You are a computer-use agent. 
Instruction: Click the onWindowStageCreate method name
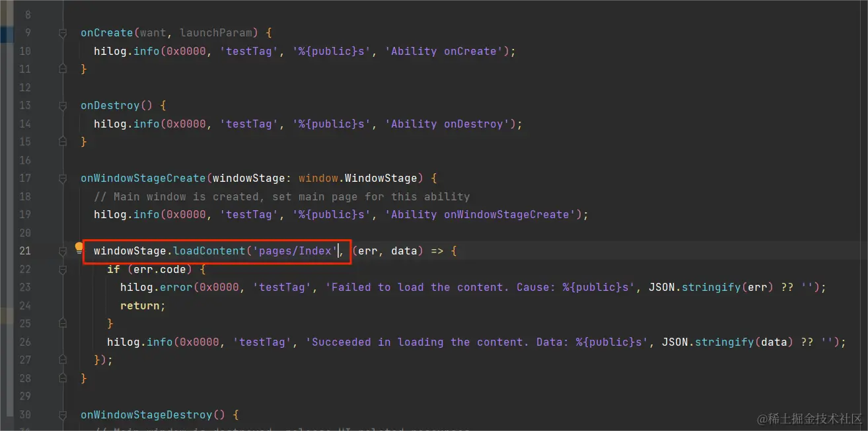click(x=143, y=178)
